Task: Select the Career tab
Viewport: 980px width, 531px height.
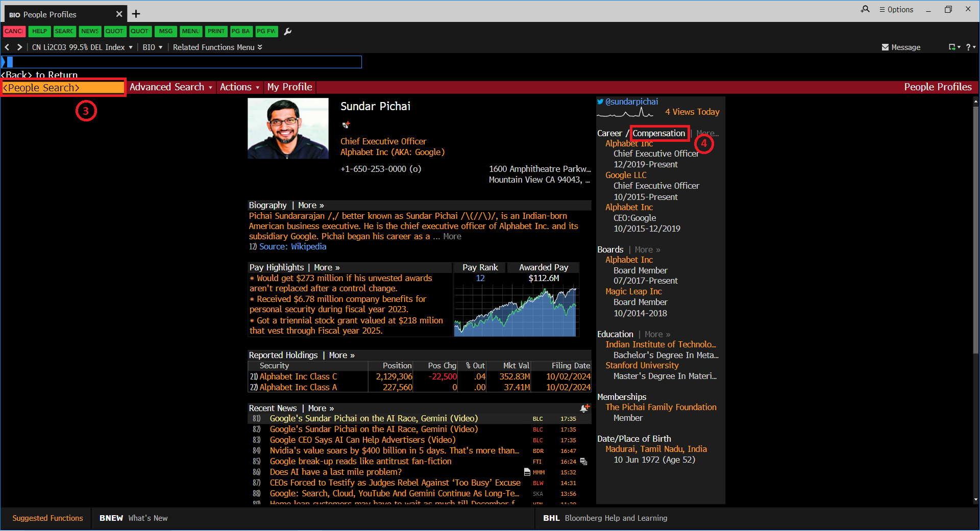Action: pos(609,133)
